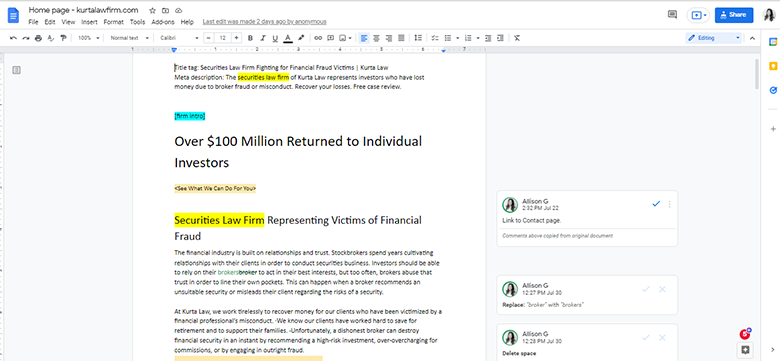Go to Docs home via the blue logo

[x=13, y=15]
